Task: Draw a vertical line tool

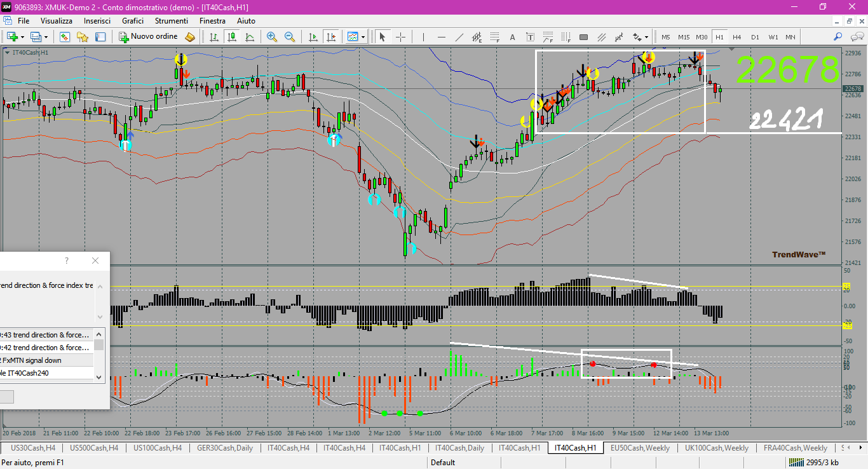Action: click(423, 37)
